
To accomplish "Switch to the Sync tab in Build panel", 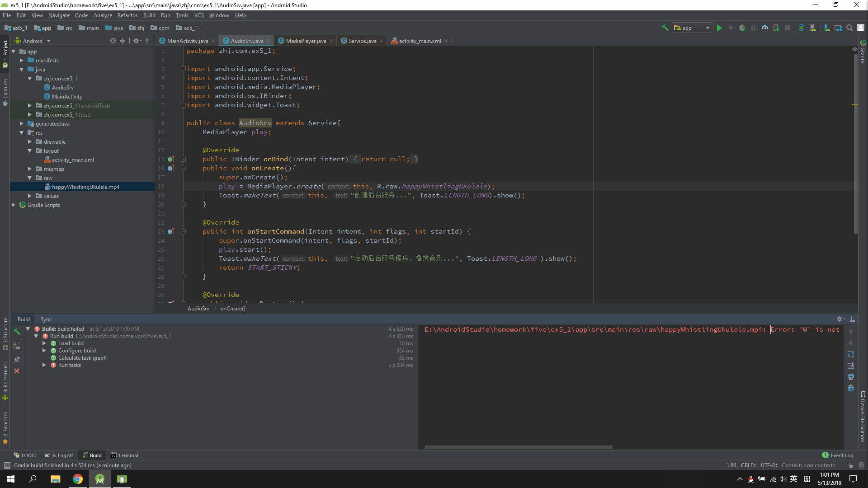I will [x=46, y=319].
